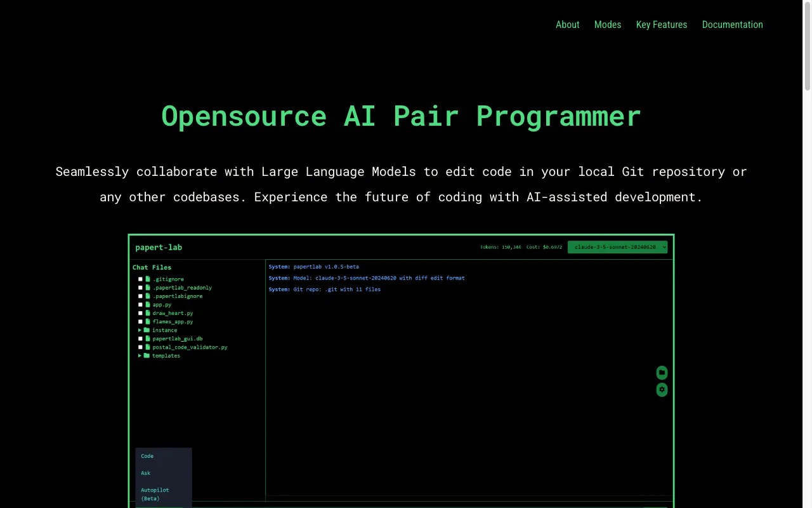Select the app.py file checkbox
The height and width of the screenshot is (508, 812).
(141, 305)
